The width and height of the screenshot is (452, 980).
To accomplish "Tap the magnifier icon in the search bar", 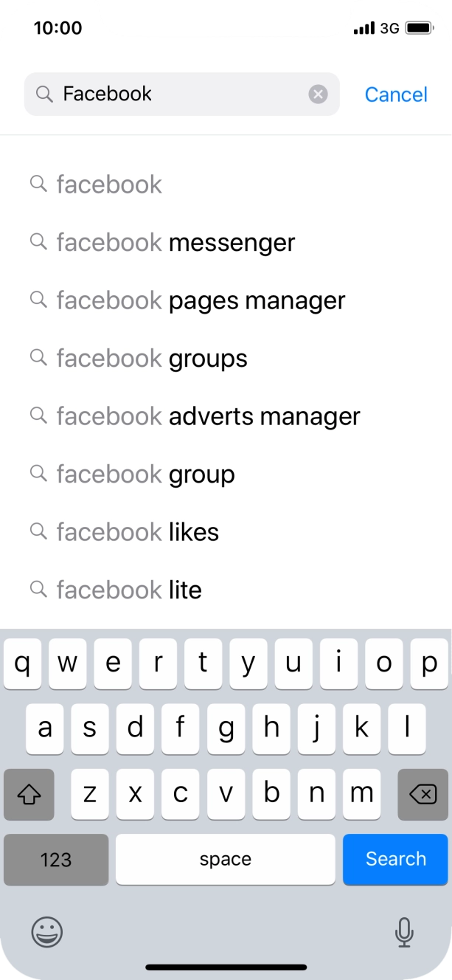I will click(x=43, y=94).
